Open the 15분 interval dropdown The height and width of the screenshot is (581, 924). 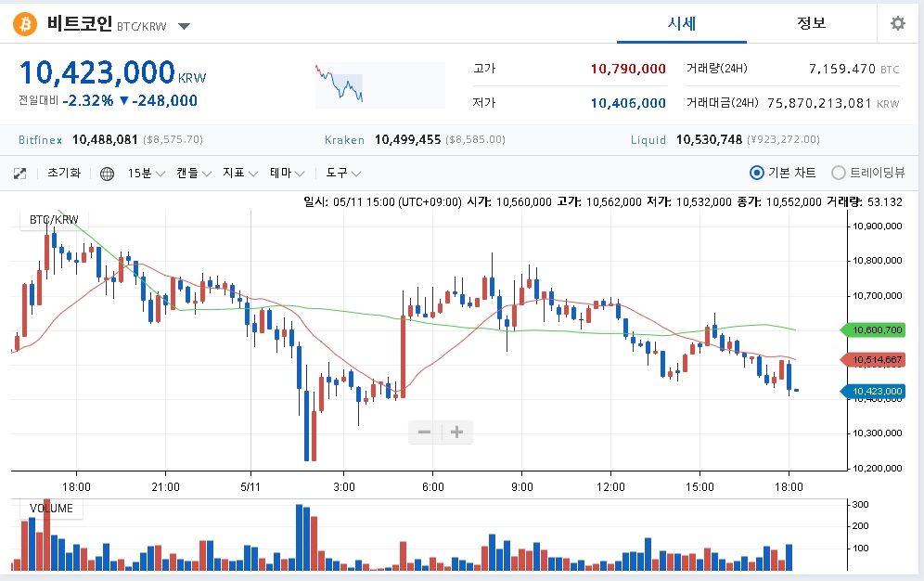point(146,173)
